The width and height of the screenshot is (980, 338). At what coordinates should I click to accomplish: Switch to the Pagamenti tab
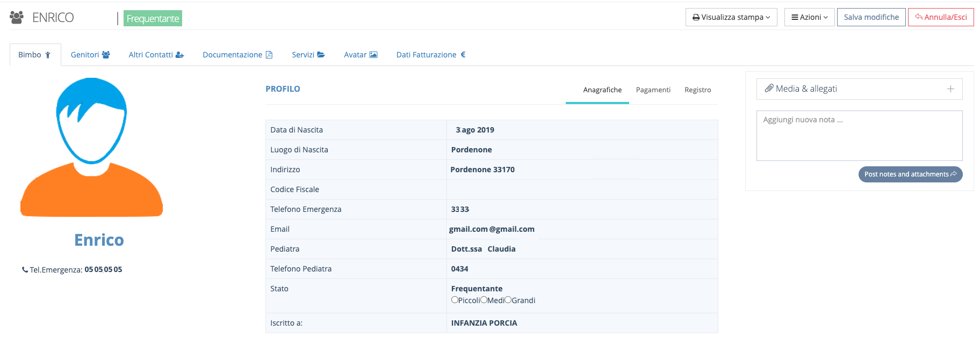coord(653,90)
